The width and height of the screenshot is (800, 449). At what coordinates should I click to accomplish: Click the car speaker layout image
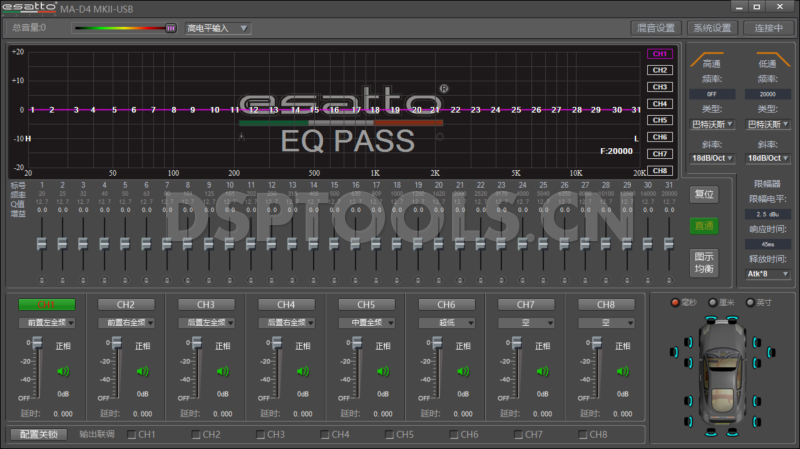click(x=722, y=377)
